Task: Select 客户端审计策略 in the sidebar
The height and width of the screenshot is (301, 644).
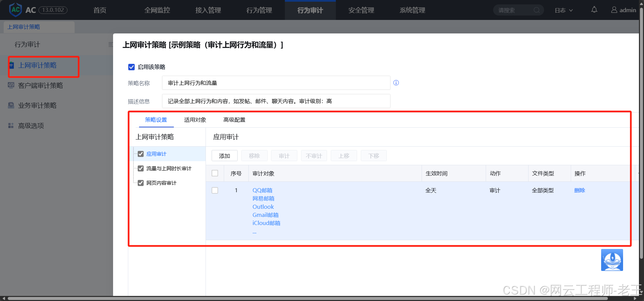Action: coord(41,85)
